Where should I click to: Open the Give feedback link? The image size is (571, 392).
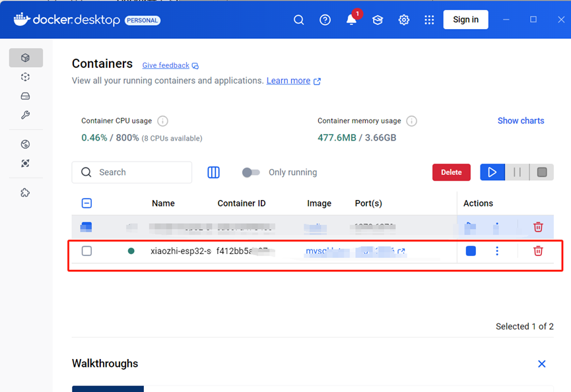(166, 65)
